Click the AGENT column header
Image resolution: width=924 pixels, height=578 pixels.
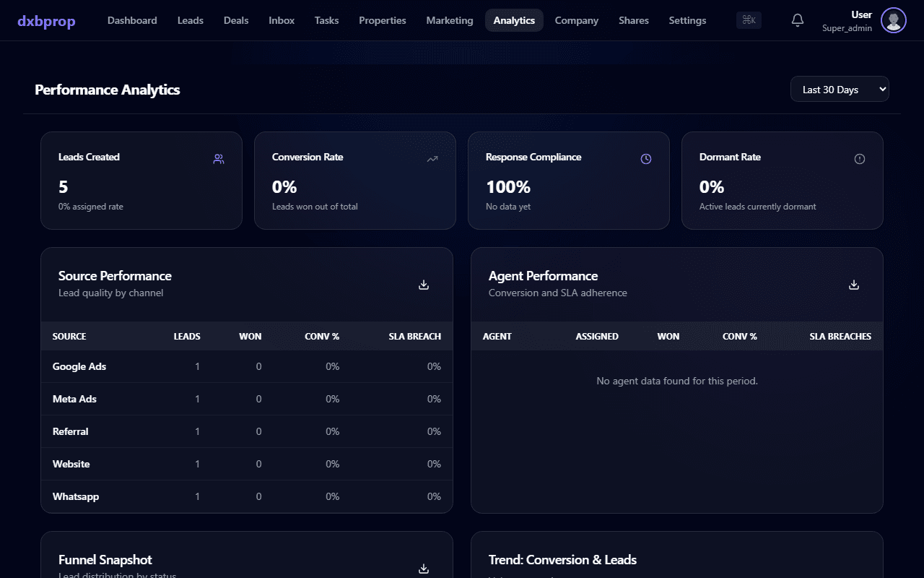point(497,337)
